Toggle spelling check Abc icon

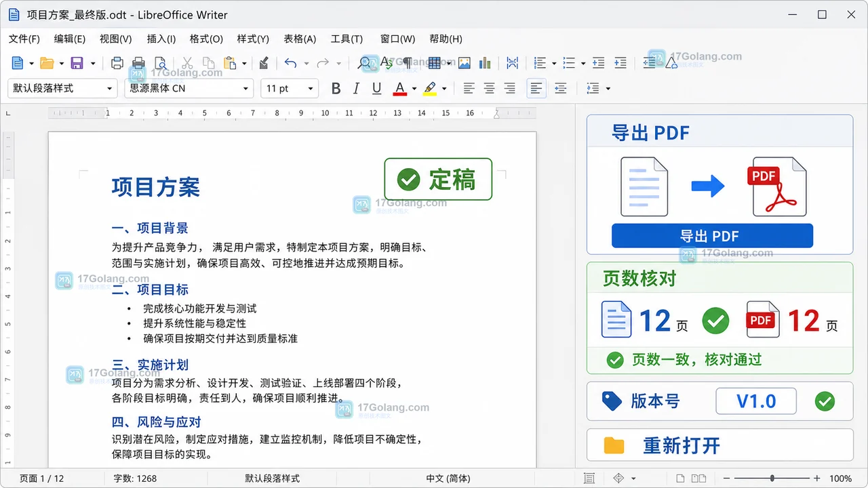pyautogui.click(x=387, y=63)
